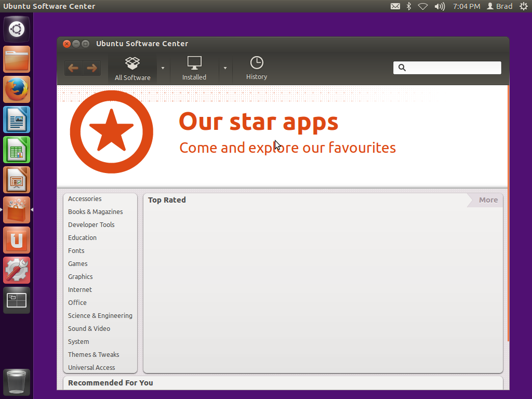
Task: Open the Workspace Switcher launcher icon
Action: [17, 300]
